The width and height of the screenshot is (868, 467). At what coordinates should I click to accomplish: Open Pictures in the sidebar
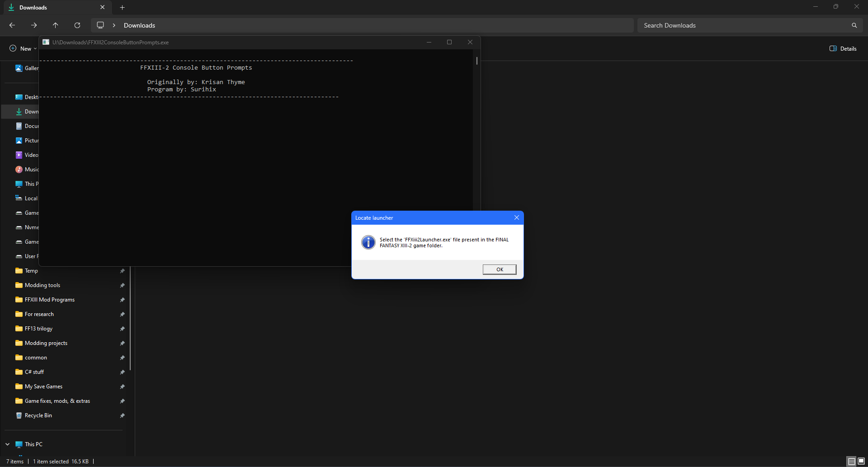[x=27, y=141]
